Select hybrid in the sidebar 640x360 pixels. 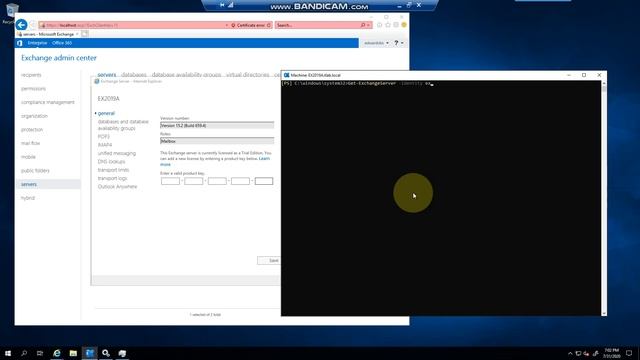[28, 198]
